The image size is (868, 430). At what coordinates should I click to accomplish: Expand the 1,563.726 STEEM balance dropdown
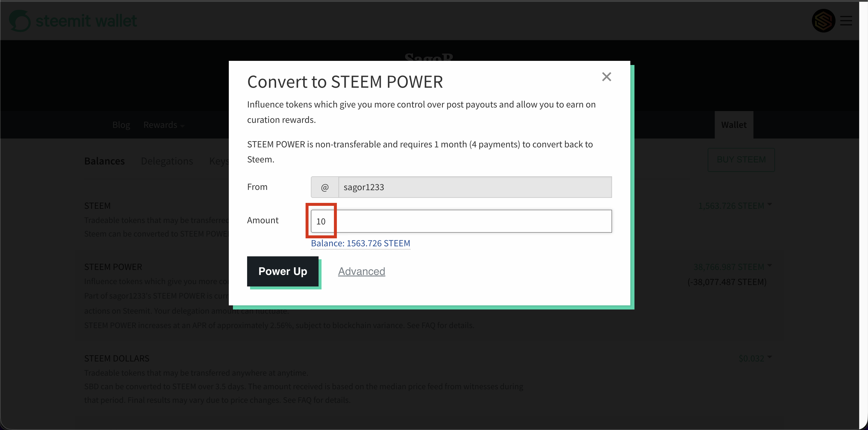tap(735, 206)
